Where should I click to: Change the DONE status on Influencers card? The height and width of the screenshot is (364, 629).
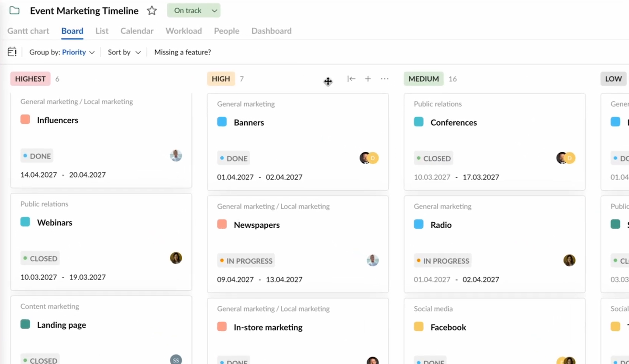point(38,156)
